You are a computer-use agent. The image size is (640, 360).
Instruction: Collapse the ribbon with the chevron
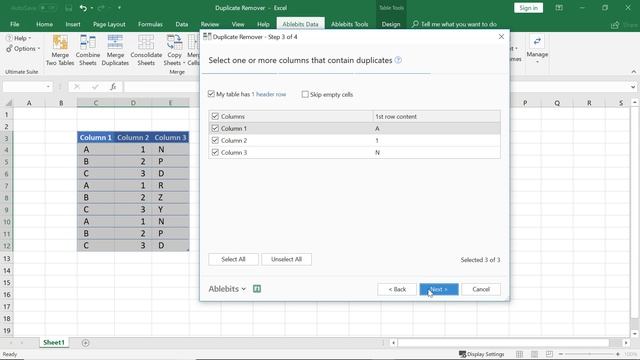pyautogui.click(x=633, y=72)
